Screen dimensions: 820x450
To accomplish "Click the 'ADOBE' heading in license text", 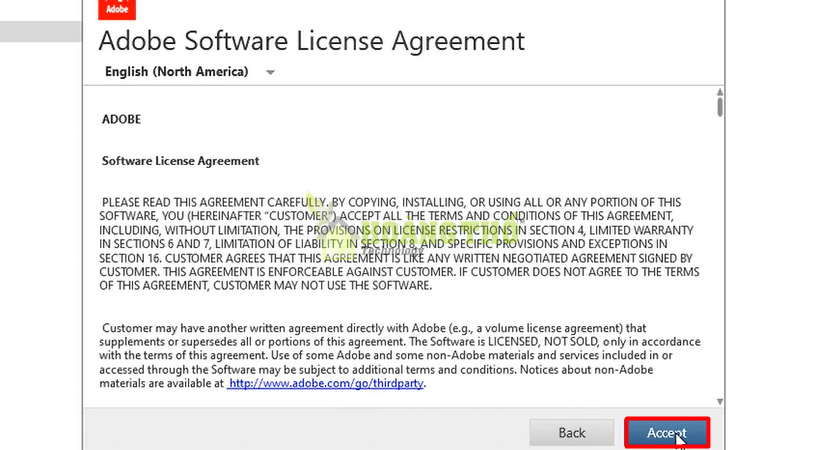I will (x=121, y=119).
